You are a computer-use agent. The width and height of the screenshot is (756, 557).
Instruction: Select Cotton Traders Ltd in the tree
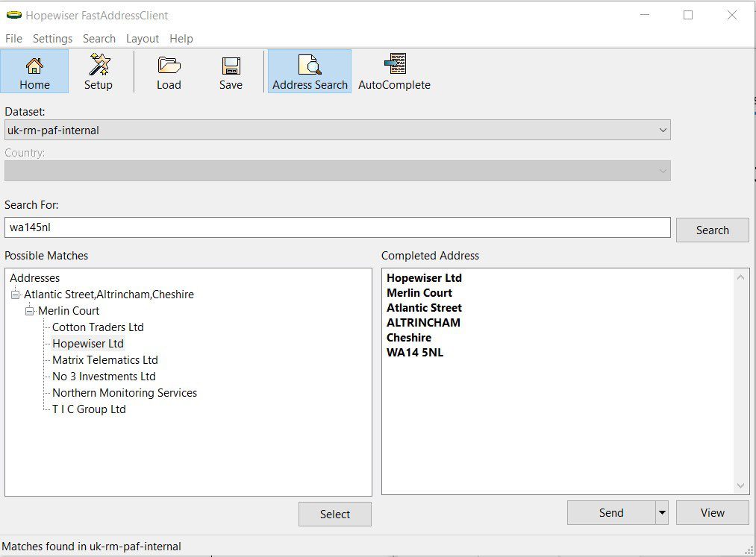click(98, 327)
